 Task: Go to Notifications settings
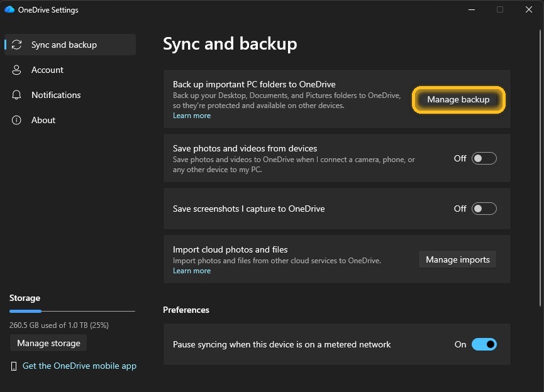pos(70,95)
